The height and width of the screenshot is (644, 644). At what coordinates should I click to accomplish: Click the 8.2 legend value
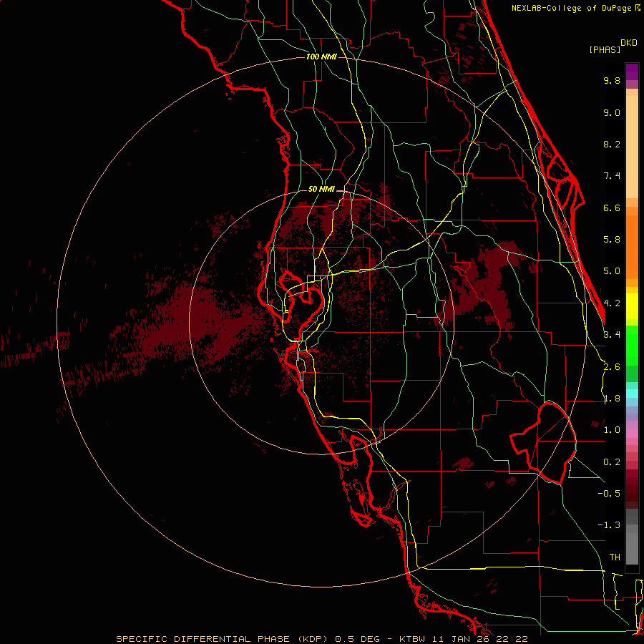(612, 144)
